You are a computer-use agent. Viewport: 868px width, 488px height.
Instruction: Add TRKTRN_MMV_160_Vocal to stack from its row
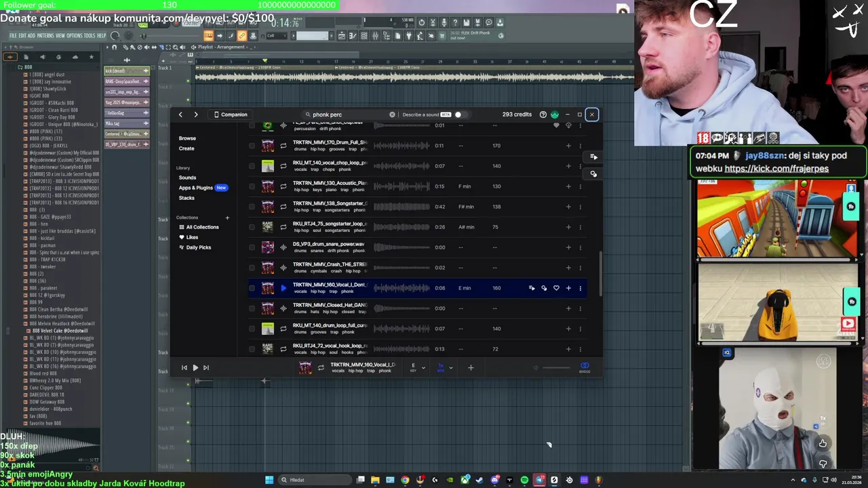[x=532, y=288]
